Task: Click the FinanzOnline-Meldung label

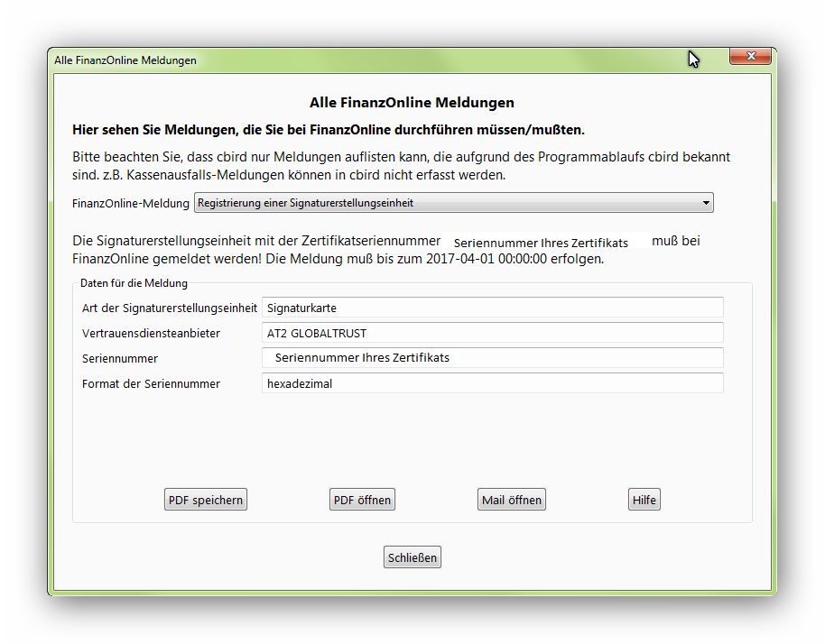Action: click(131, 204)
